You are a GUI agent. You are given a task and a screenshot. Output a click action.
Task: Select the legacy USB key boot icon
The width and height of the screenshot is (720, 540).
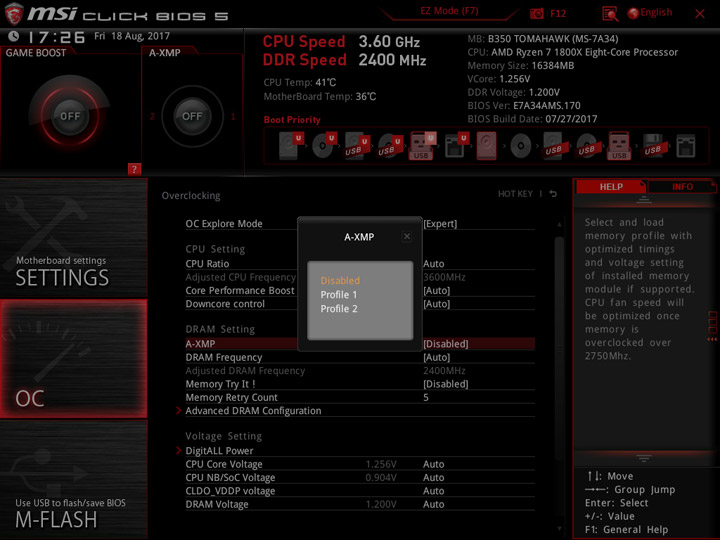pos(619,146)
